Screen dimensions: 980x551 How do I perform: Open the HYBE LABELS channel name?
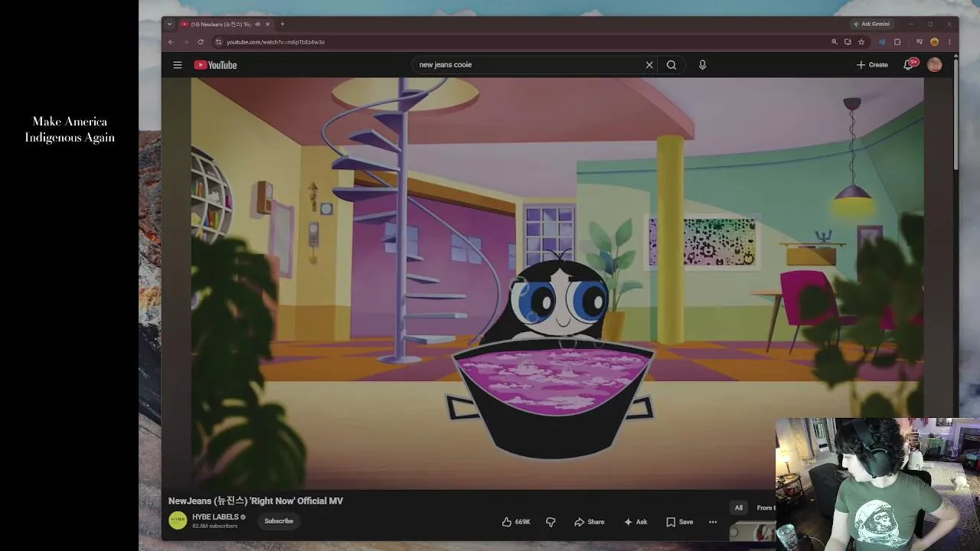[215, 517]
